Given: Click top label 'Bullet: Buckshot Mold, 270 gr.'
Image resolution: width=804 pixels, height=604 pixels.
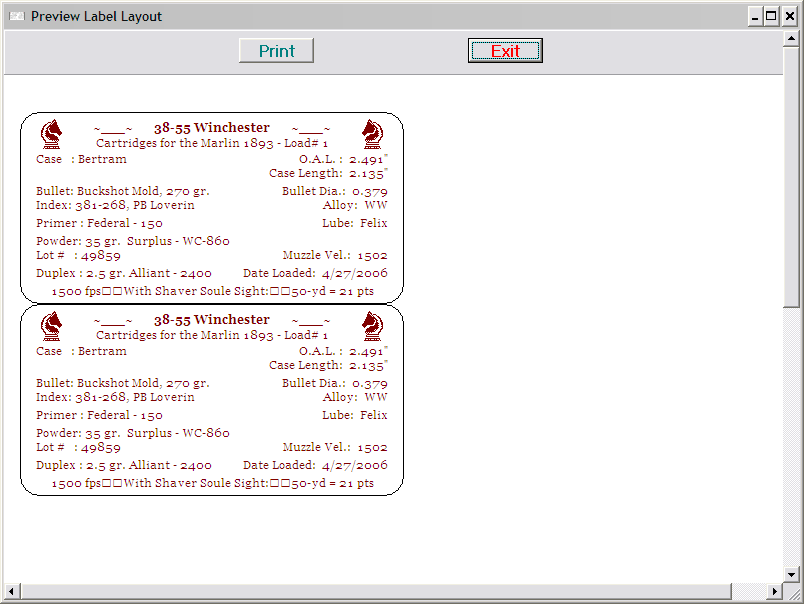Looking at the screenshot, I should [123, 191].
